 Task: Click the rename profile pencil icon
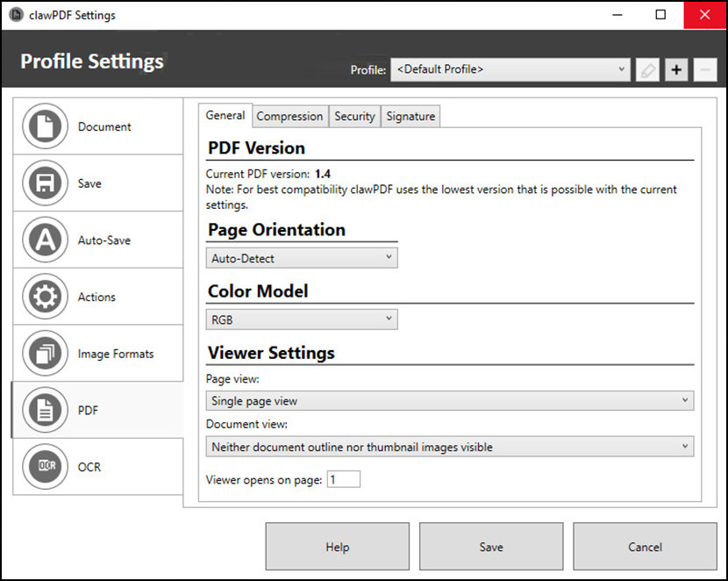(x=647, y=70)
